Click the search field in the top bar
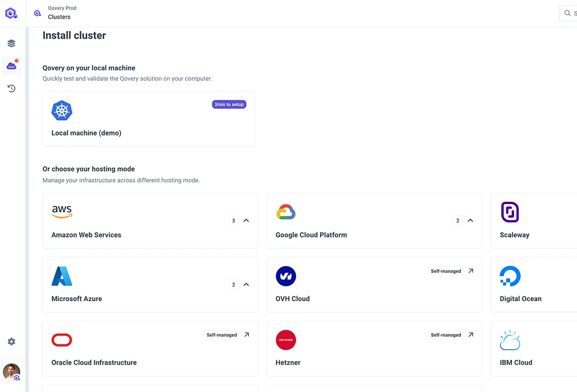Screen dimensions: 577x392 [568, 13]
